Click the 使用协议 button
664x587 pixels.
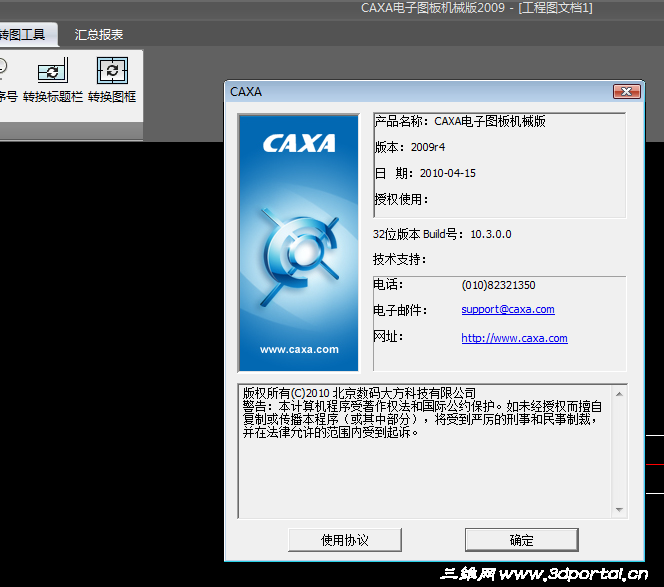(345, 540)
